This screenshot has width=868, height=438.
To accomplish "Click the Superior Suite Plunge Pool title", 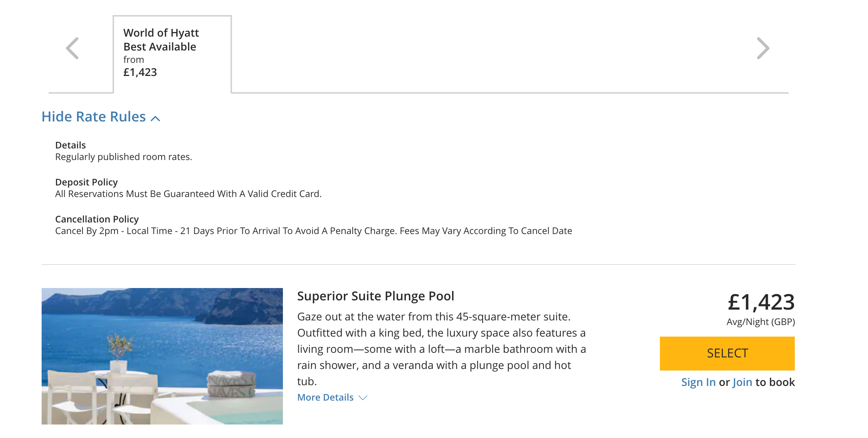I will click(x=376, y=296).
